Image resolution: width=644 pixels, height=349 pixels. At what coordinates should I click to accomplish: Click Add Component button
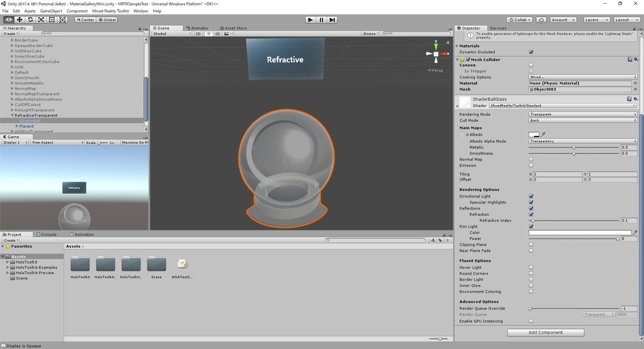pos(546,332)
